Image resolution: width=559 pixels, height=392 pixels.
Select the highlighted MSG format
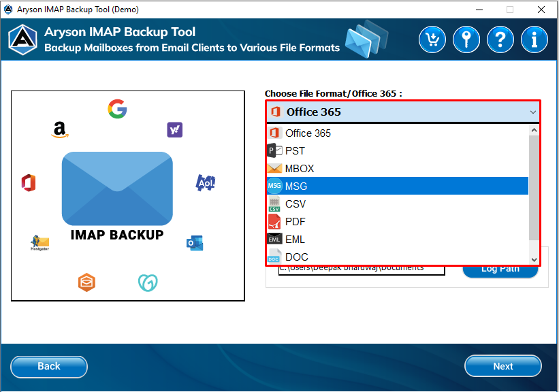[398, 186]
